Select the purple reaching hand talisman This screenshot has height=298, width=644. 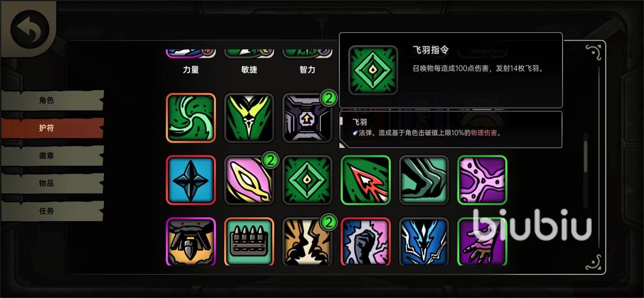click(482, 241)
